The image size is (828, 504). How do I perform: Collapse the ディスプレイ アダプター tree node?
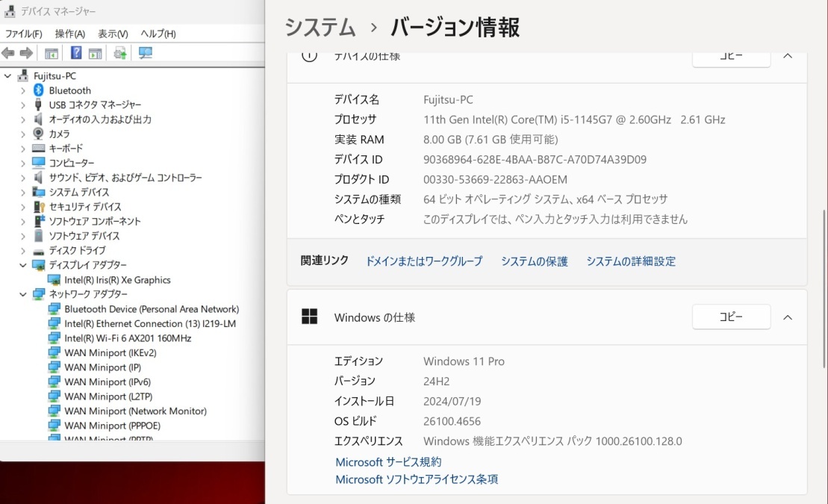23,266
